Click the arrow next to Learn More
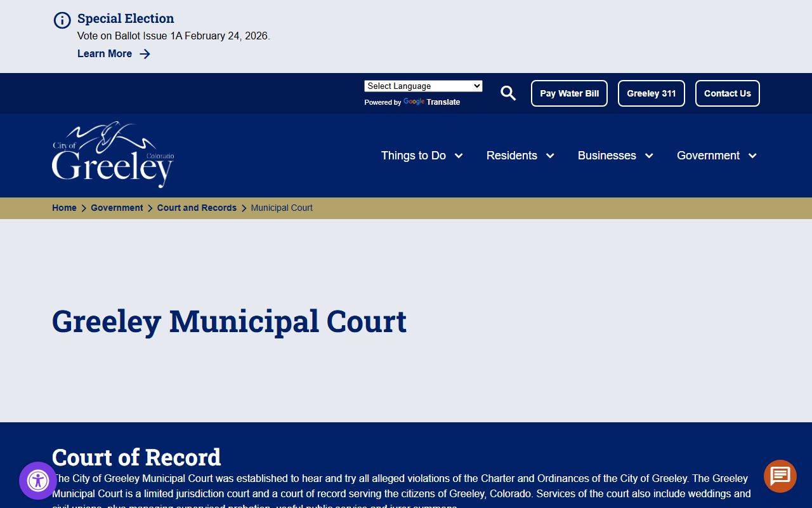This screenshot has height=508, width=812. (x=145, y=54)
